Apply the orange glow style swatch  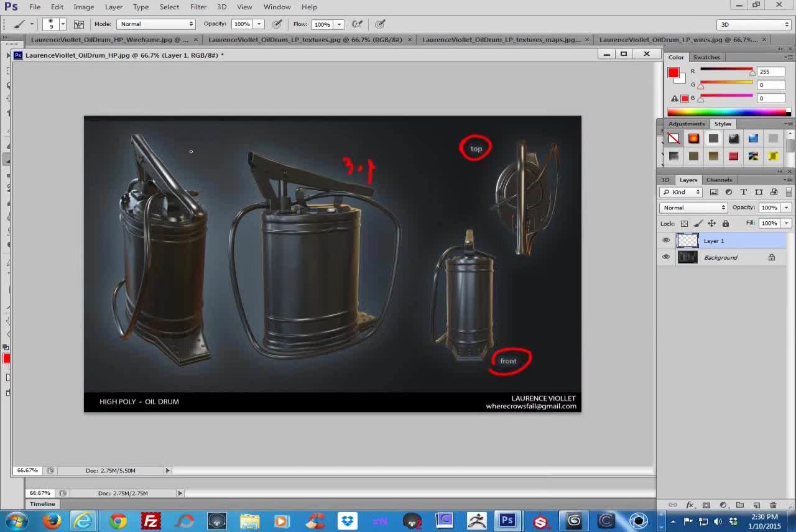click(x=693, y=139)
